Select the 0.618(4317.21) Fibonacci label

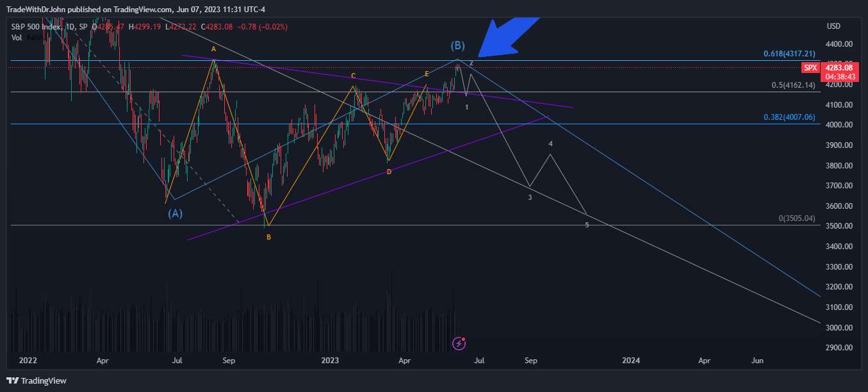(x=789, y=54)
